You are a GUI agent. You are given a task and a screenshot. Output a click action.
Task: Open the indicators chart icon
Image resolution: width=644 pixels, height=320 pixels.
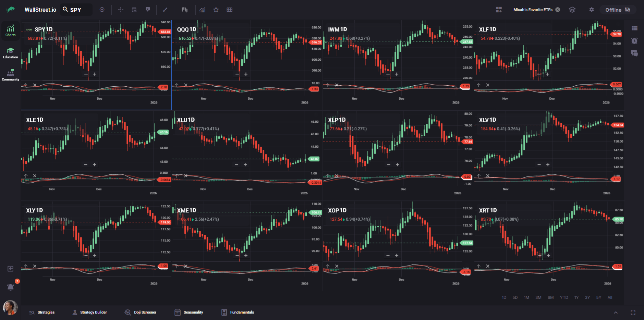203,10
